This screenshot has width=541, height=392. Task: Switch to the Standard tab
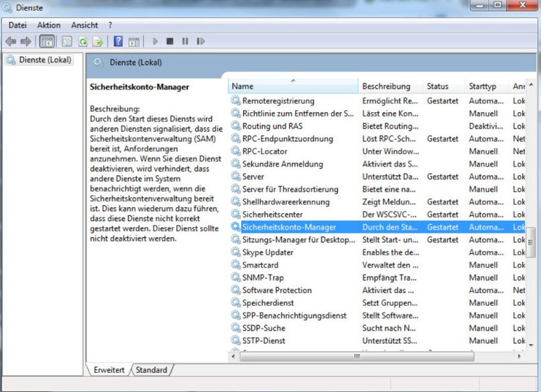[152, 370]
